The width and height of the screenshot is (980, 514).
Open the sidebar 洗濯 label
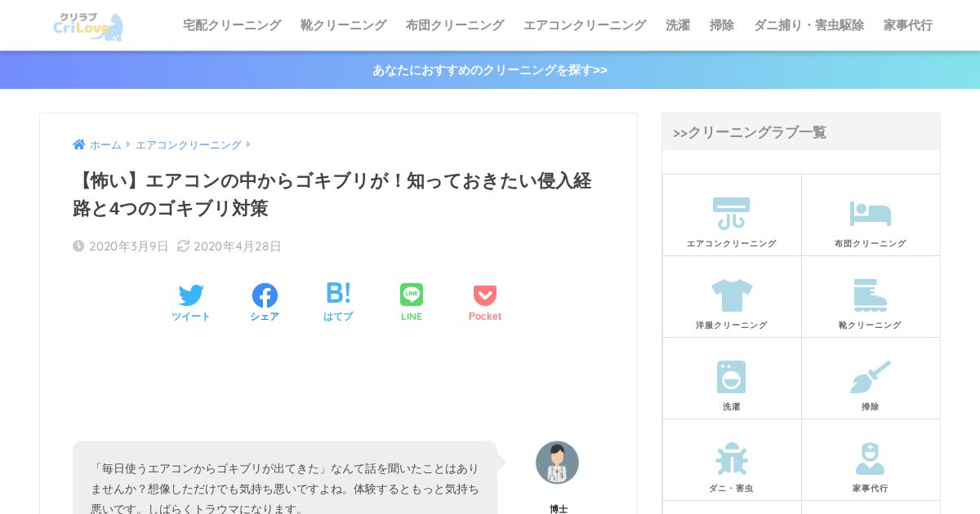coord(731,406)
